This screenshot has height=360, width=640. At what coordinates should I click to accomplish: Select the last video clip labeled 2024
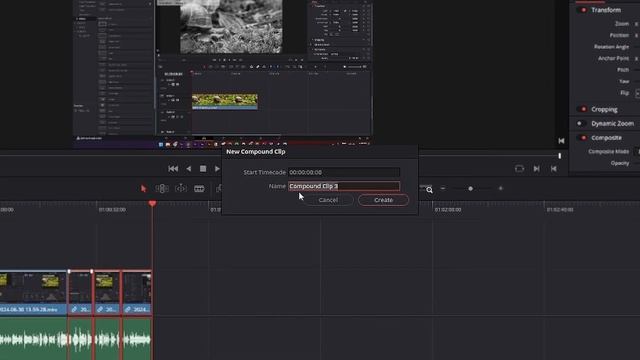(x=138, y=293)
